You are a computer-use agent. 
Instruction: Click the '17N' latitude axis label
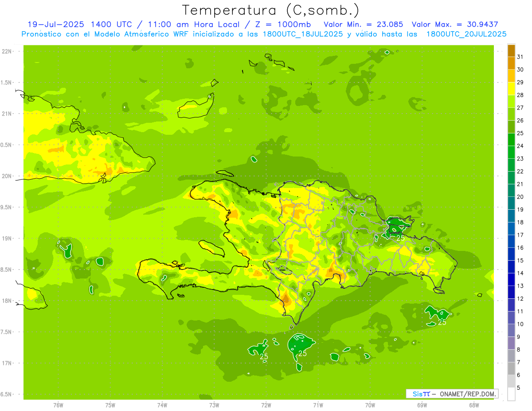pyautogui.click(x=7, y=363)
